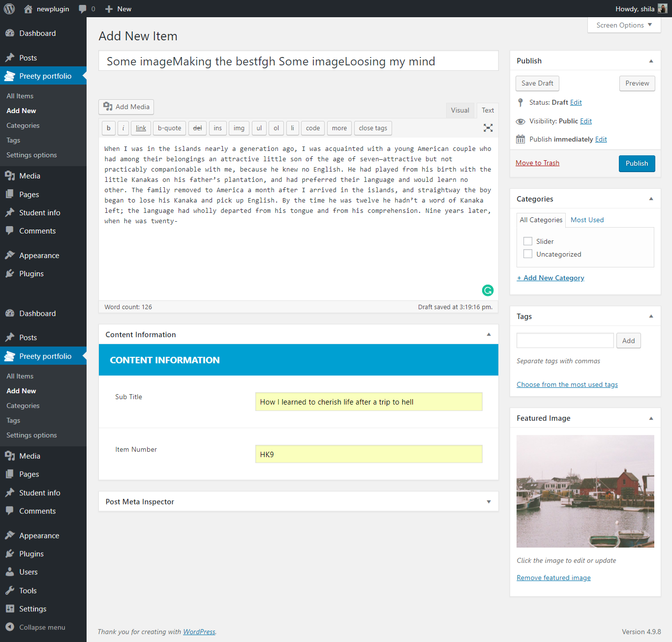Screen dimensions: 672x642
Task: Tick the Uncategorized category checkbox
Action: 528,254
